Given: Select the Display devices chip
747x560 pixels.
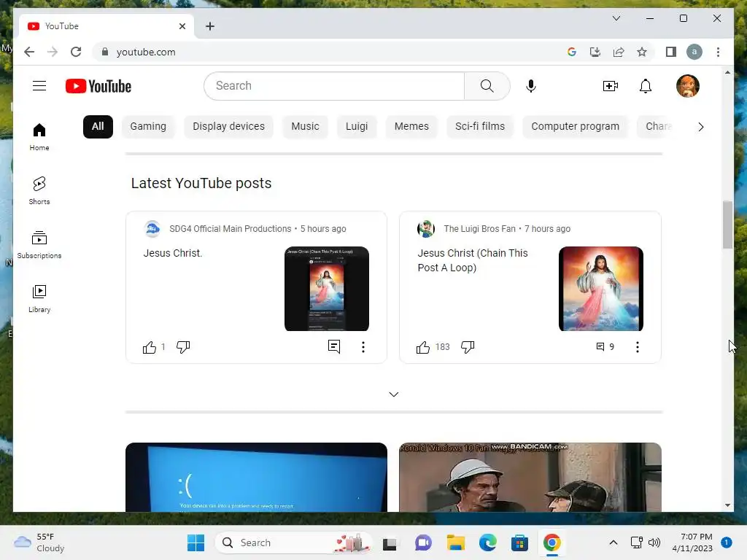Looking at the screenshot, I should (x=228, y=127).
